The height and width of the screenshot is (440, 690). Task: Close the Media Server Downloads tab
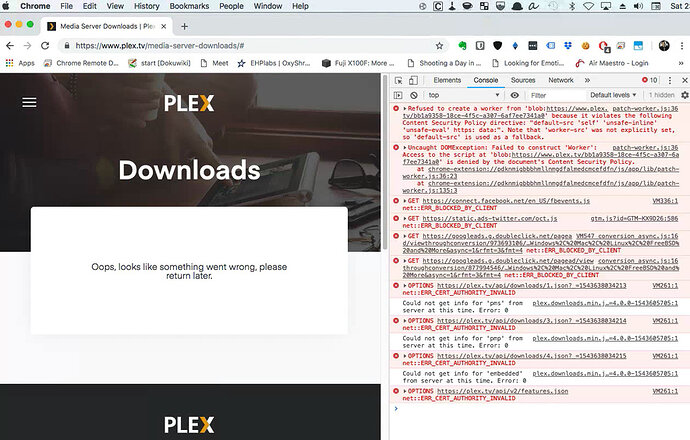pyautogui.click(x=164, y=26)
